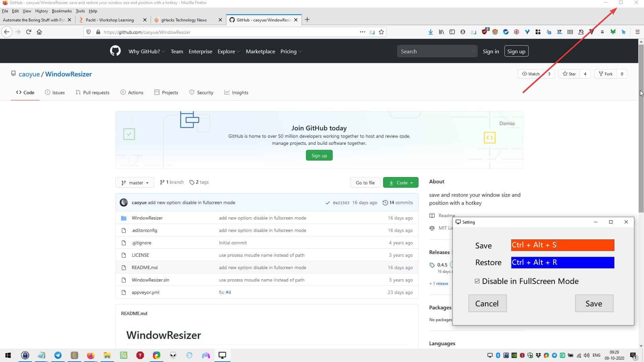Check the Restore hotkey setting

click(x=562, y=262)
